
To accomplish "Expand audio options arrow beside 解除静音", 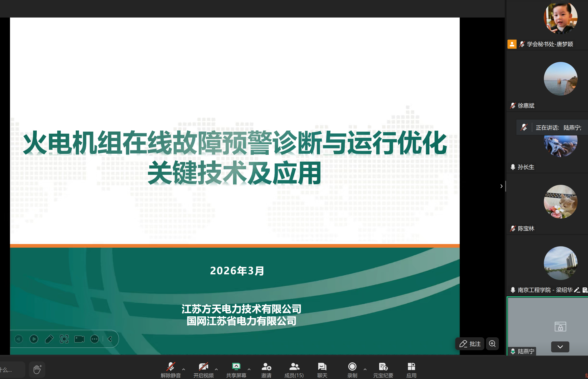I will (x=184, y=369).
